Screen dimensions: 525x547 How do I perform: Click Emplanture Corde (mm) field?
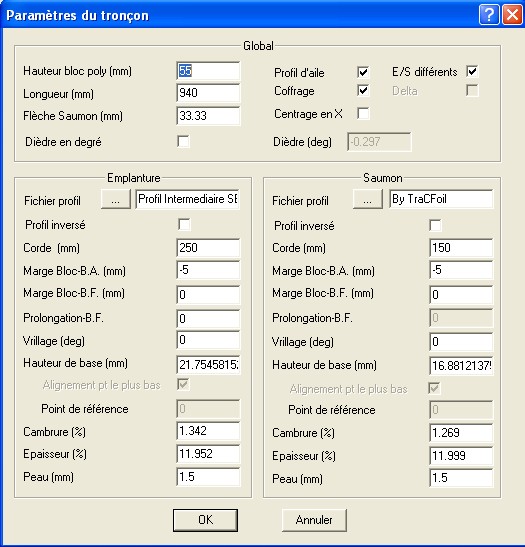point(208,248)
